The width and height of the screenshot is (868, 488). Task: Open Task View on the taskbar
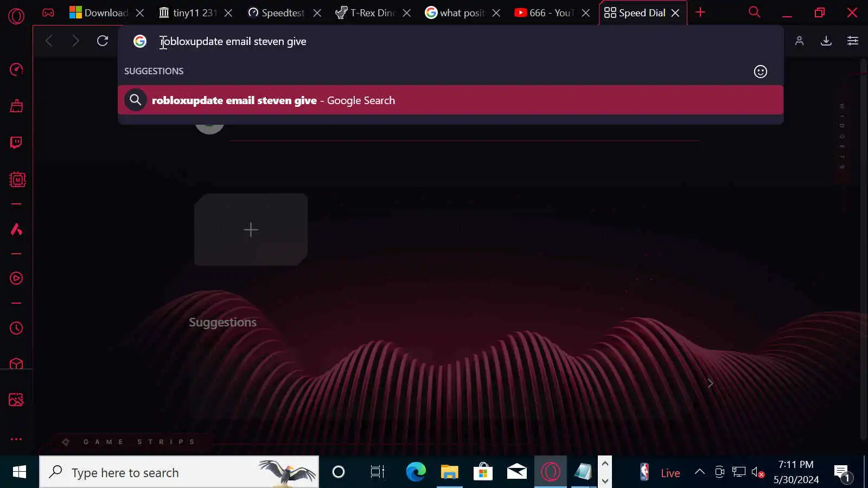[x=377, y=472]
